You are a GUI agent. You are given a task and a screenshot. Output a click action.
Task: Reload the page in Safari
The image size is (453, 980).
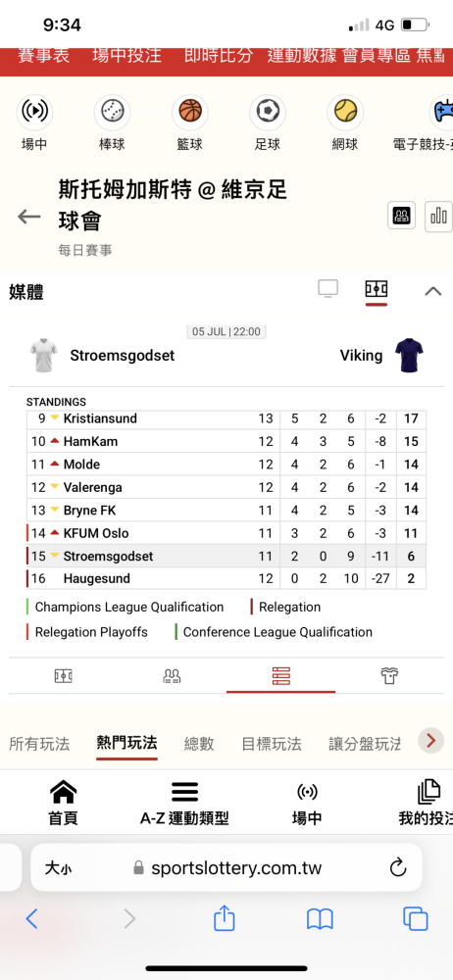pos(398,867)
